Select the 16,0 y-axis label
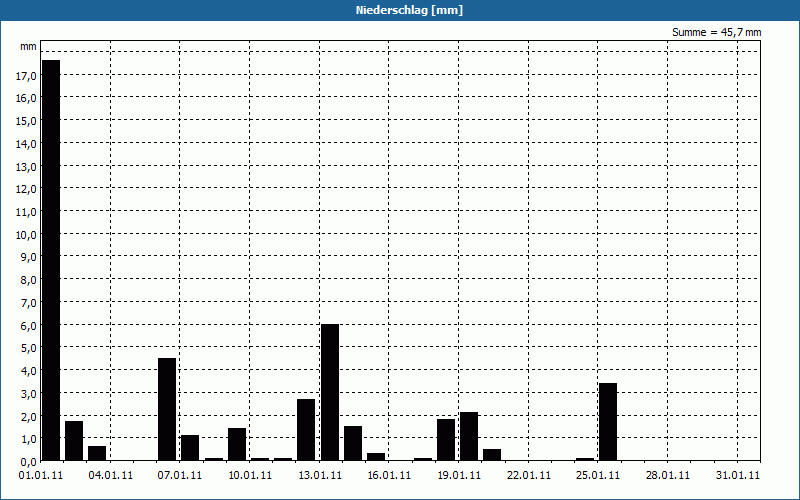This screenshot has height=500, width=800. (26, 98)
